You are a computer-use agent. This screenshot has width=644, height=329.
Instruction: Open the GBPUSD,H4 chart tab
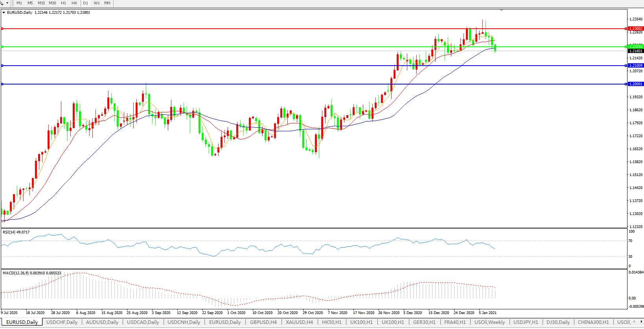(263, 322)
